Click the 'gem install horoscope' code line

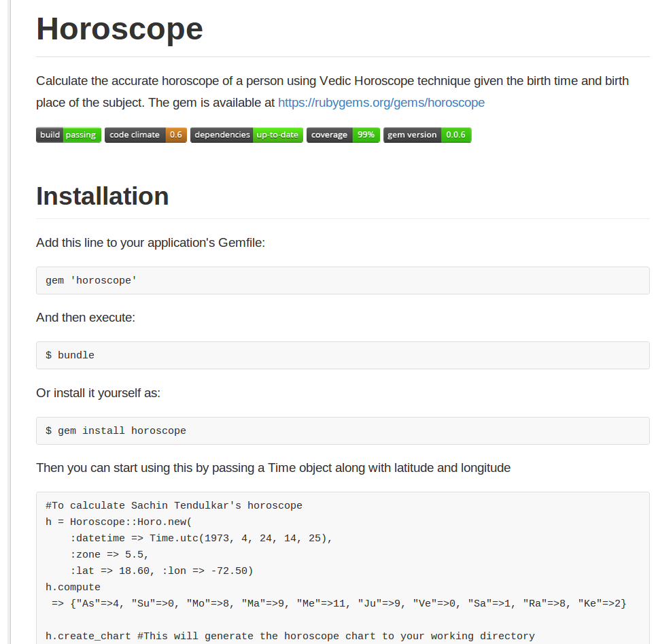click(x=116, y=430)
